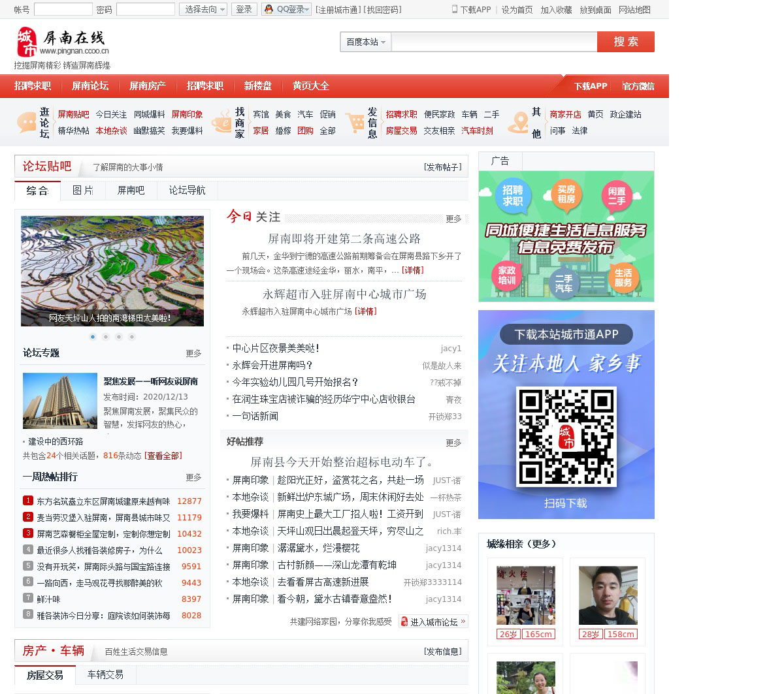Click in the main search input box
This screenshot has width=784, height=694.
pyautogui.click(x=494, y=42)
